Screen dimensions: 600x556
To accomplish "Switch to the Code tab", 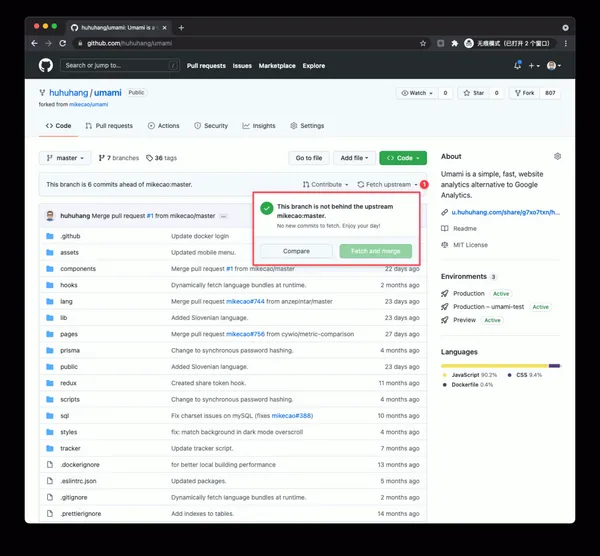I will [x=59, y=126].
